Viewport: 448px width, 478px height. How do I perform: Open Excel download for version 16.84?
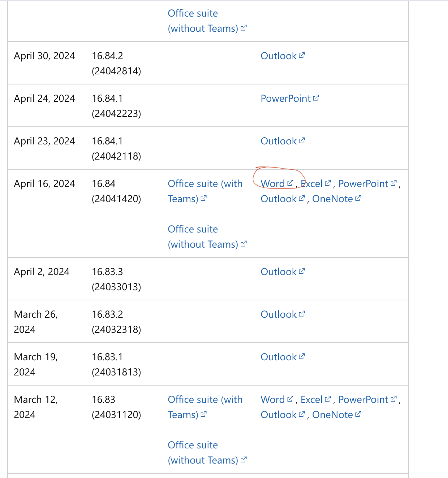point(311,184)
